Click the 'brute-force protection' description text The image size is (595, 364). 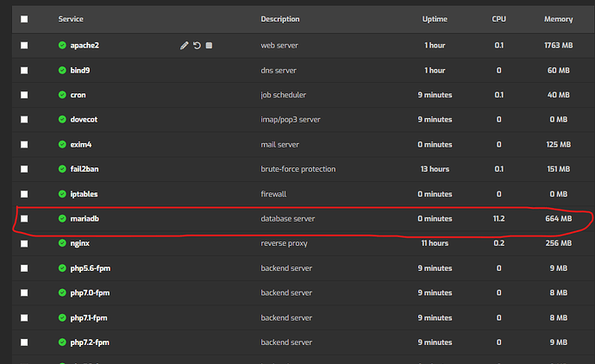298,169
